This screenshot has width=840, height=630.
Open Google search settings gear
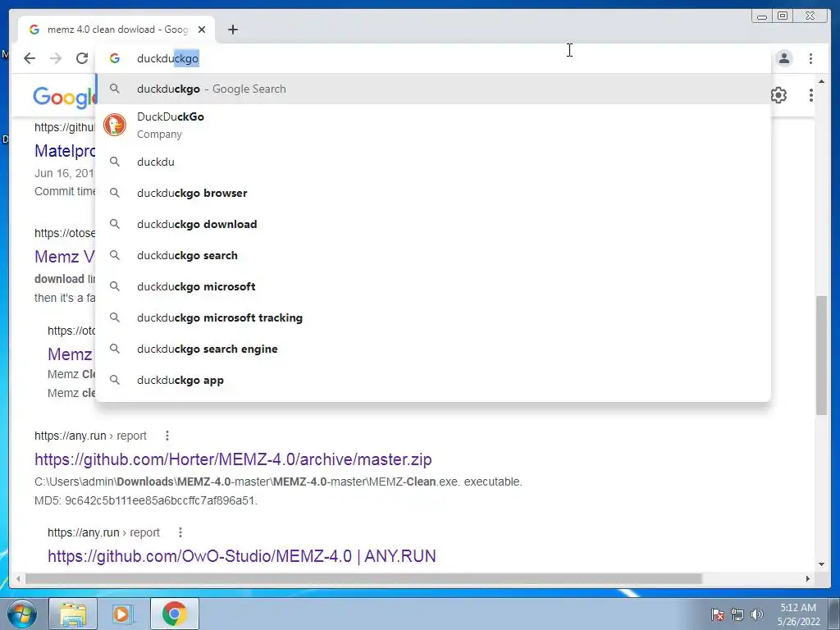[778, 95]
